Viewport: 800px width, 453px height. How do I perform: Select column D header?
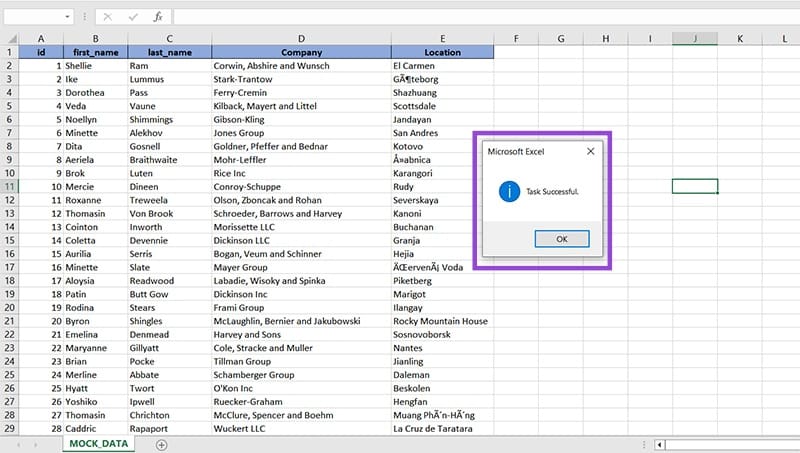pyautogui.click(x=301, y=38)
